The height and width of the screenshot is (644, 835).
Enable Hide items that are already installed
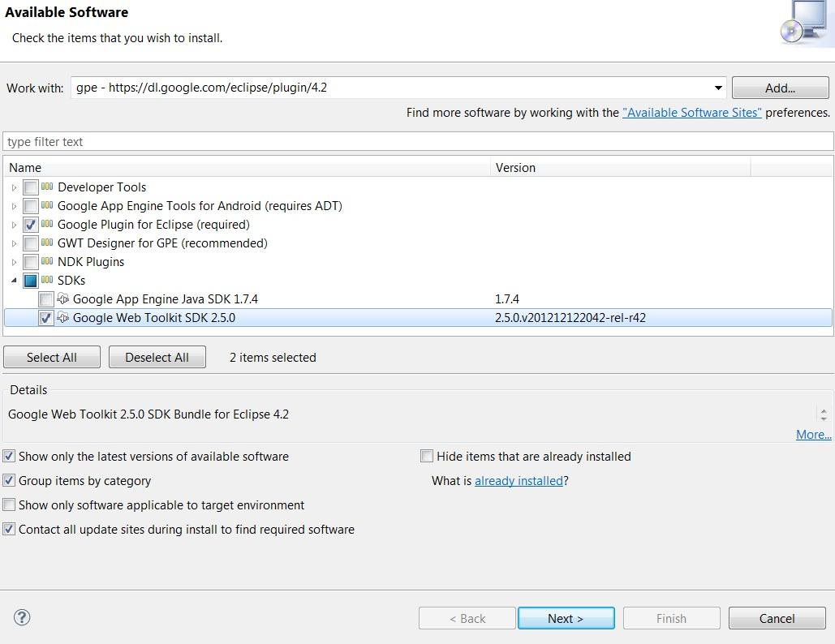click(x=427, y=456)
